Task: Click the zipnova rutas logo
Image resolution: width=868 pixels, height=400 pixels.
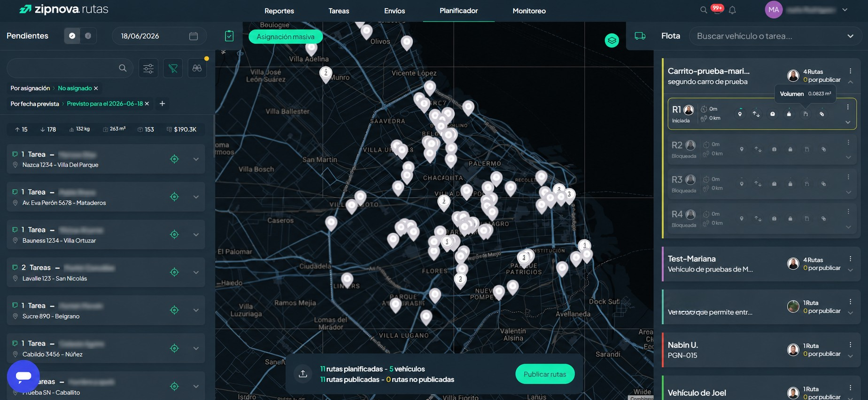Action: [63, 9]
